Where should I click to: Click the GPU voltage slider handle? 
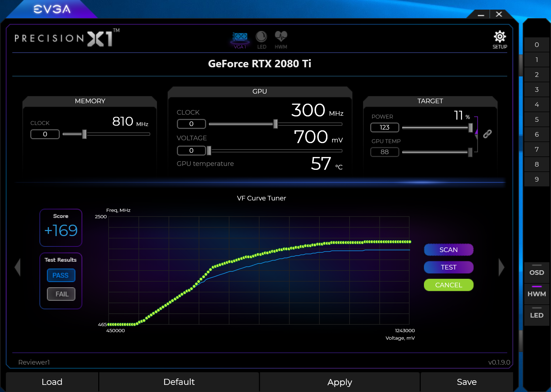(209, 151)
